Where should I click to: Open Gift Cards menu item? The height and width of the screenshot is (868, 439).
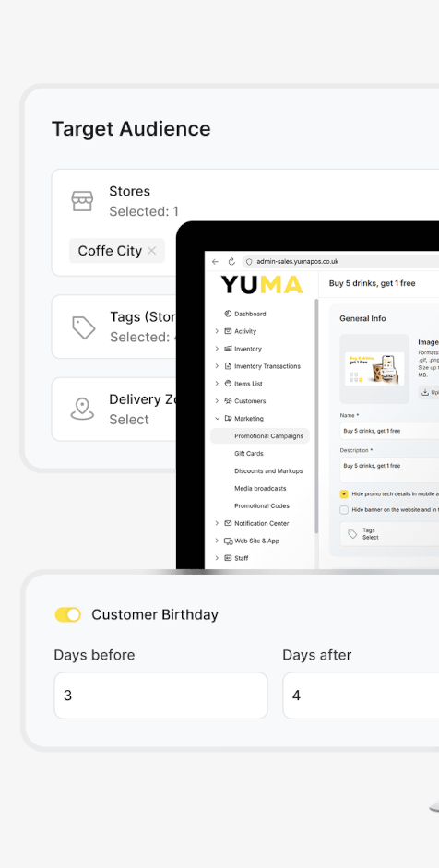[x=249, y=454]
